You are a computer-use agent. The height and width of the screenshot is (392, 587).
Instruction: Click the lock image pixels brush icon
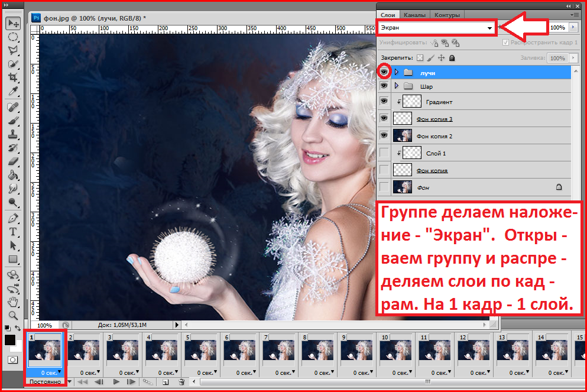tap(431, 58)
